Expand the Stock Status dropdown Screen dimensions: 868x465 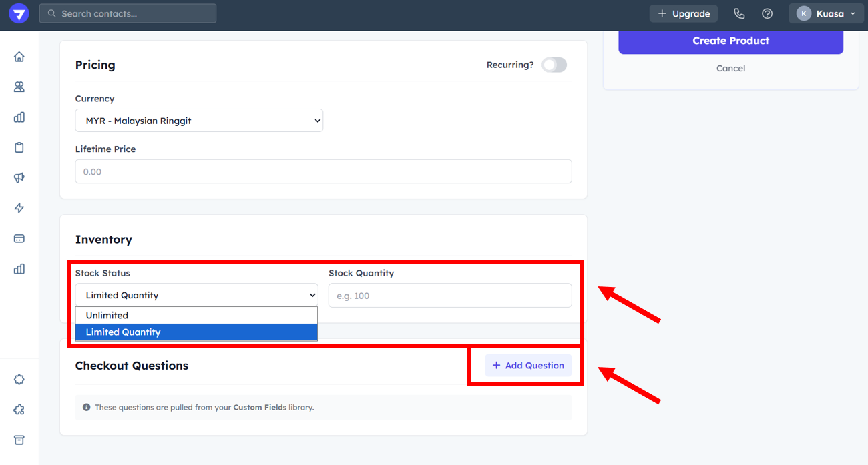[196, 295]
